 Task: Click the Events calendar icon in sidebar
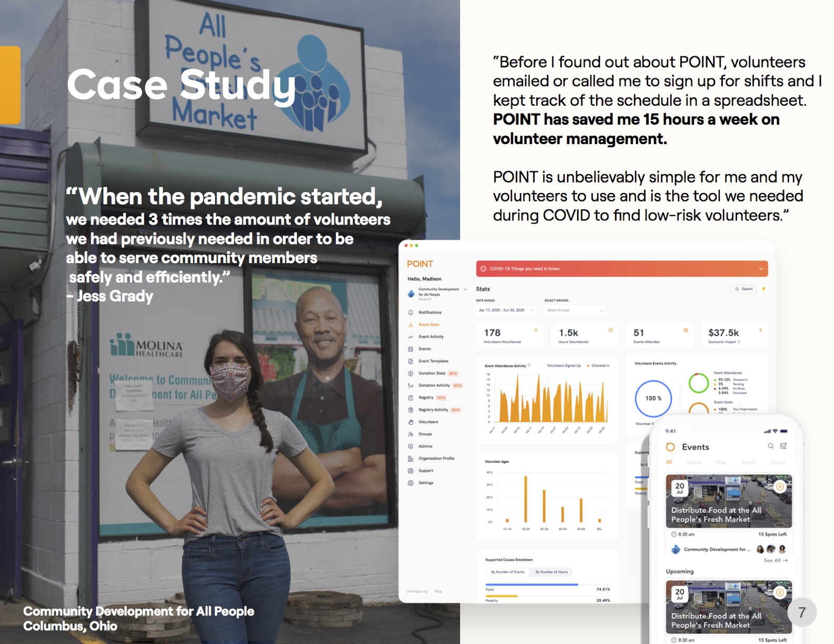point(411,349)
